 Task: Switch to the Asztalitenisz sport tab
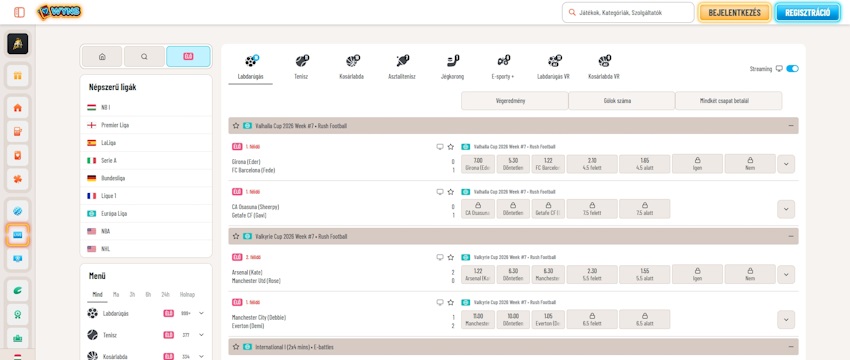pyautogui.click(x=402, y=67)
